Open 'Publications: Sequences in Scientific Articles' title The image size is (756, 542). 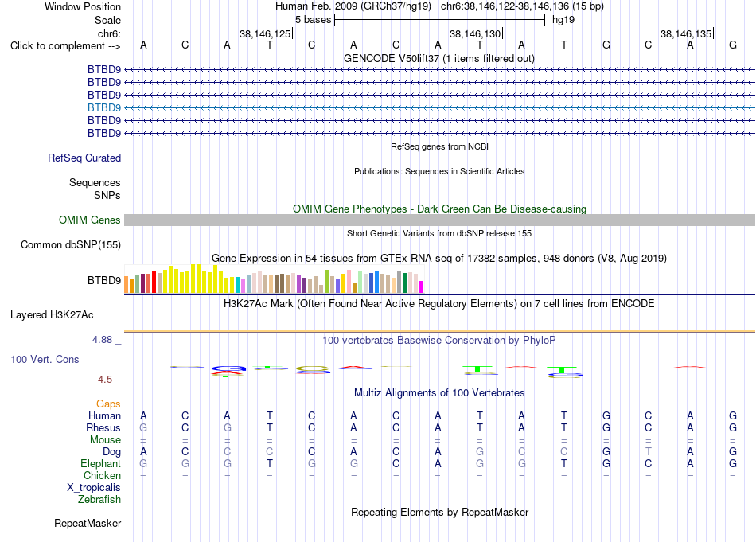point(439,171)
